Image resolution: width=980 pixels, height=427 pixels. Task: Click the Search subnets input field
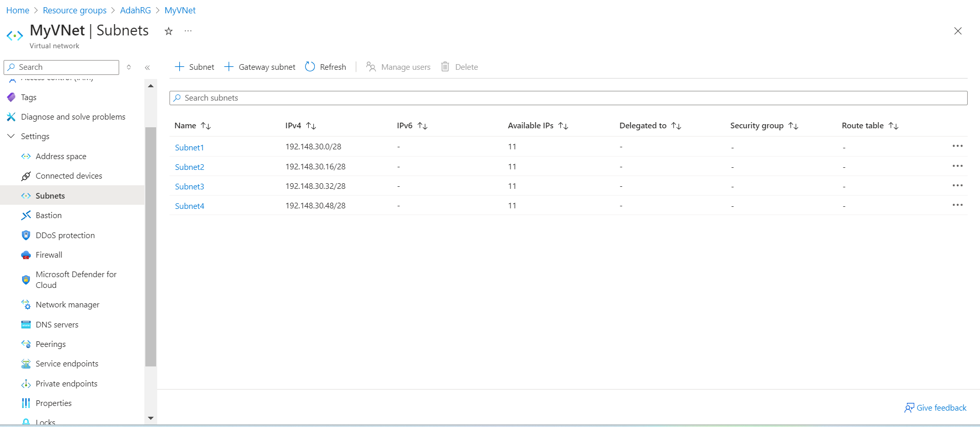568,98
